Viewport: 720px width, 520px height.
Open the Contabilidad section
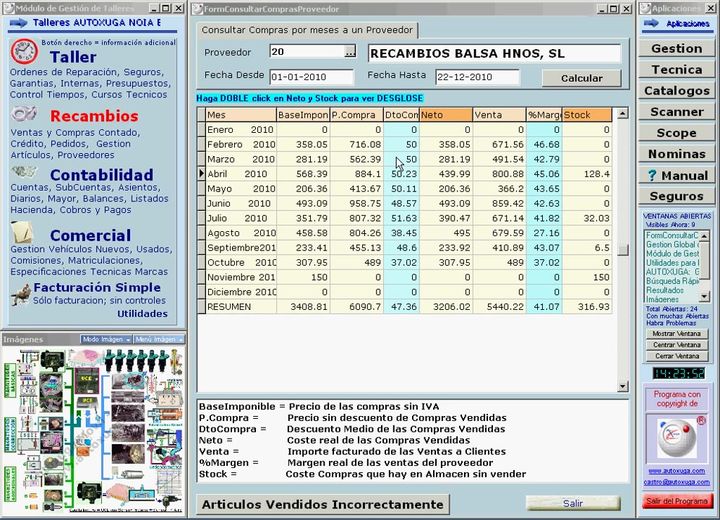point(101,175)
